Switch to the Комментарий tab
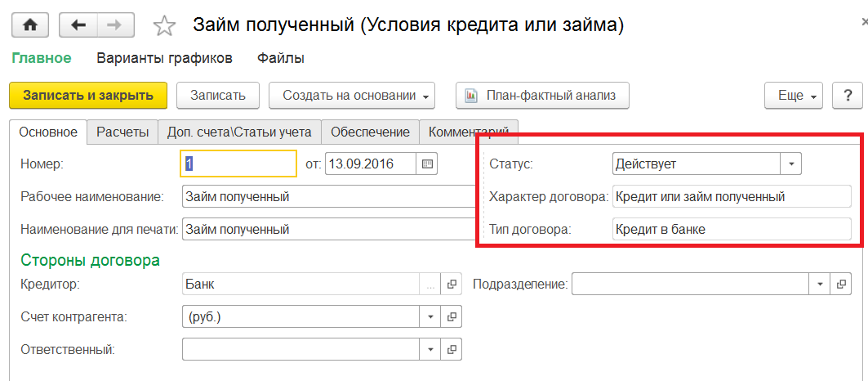This screenshot has width=868, height=381. pos(469,132)
